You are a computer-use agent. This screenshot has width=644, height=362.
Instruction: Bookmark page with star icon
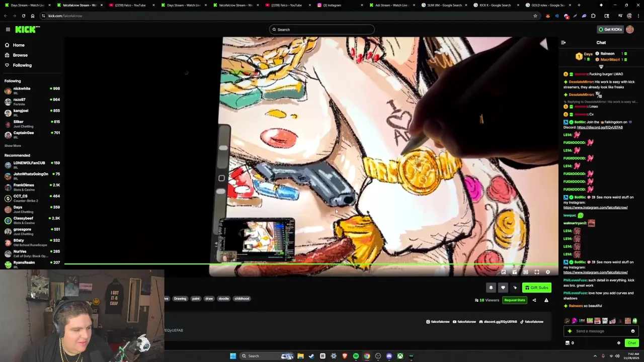coord(535,16)
